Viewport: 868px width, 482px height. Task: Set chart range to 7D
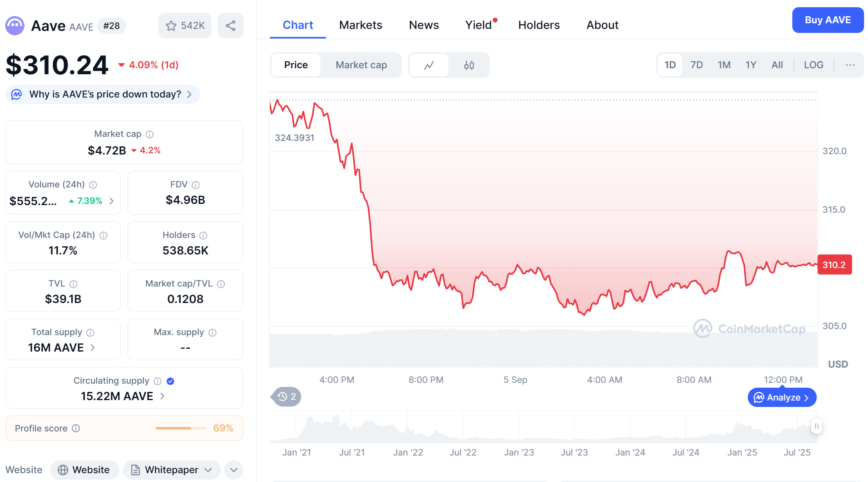pos(696,65)
